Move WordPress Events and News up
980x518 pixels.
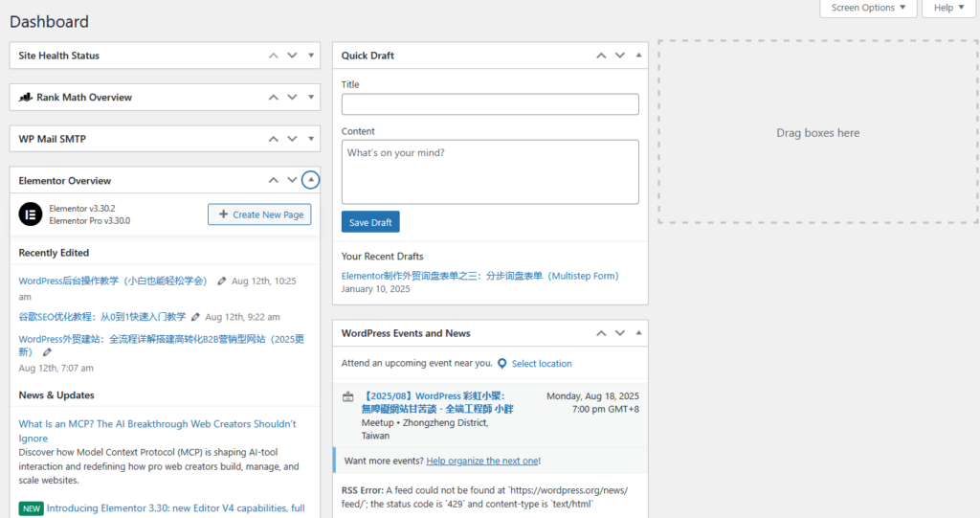tap(601, 333)
